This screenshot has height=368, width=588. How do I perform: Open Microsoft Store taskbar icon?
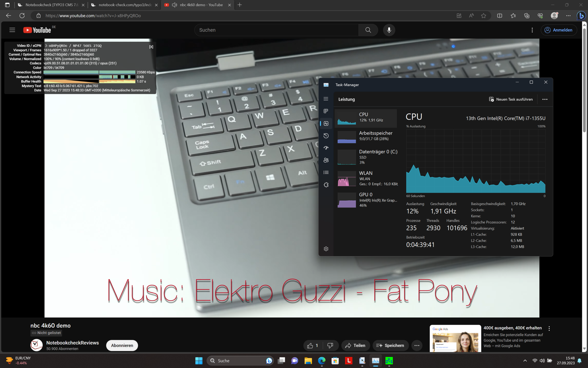[x=335, y=361]
